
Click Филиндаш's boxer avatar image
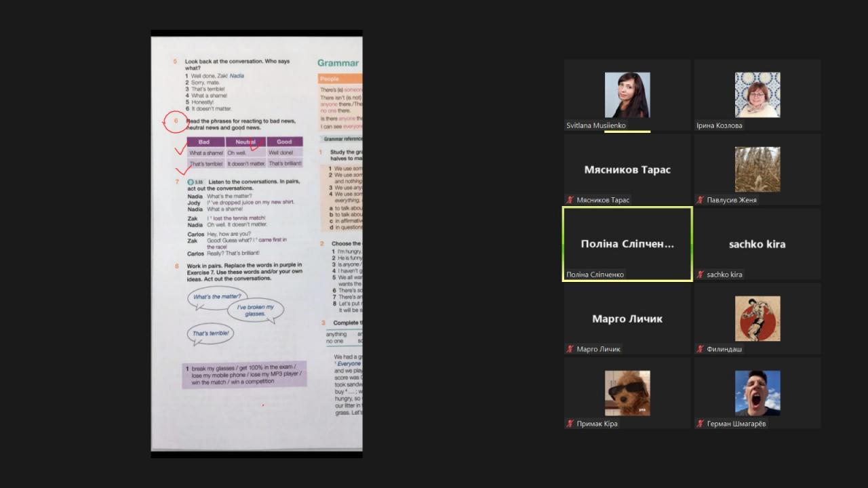757,319
